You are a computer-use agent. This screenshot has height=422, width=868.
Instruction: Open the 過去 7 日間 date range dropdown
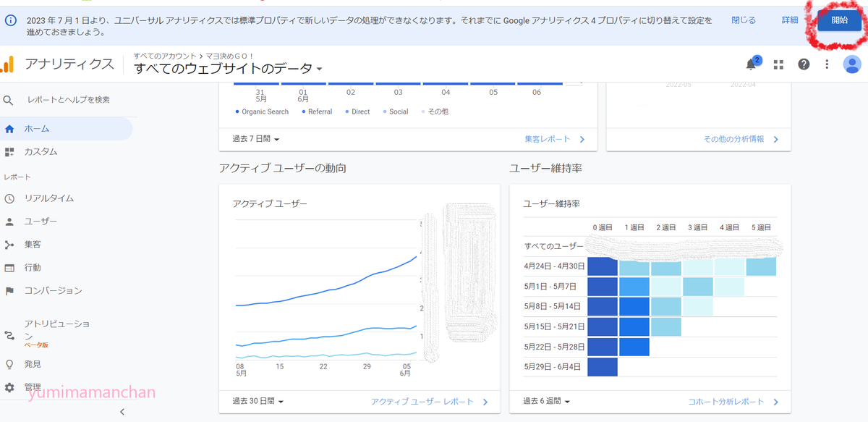[256, 139]
